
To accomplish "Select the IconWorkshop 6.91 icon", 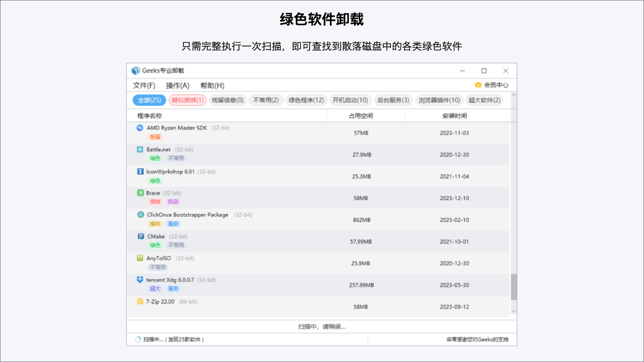I will [140, 171].
